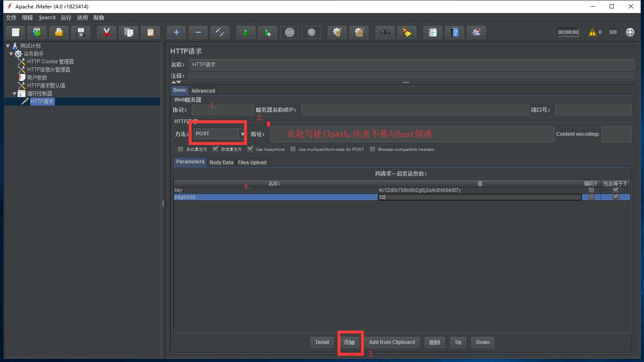Save the test plan with floppy icon

[x=81, y=32]
